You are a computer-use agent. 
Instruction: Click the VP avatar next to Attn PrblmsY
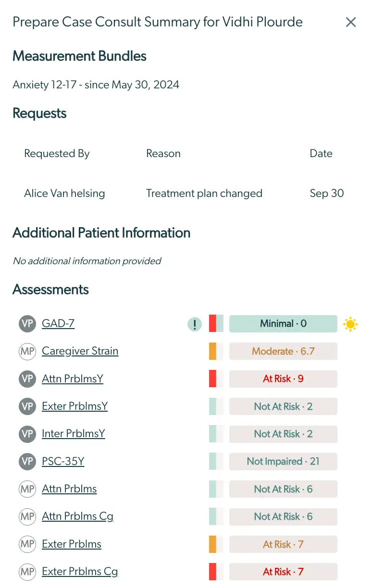[27, 379]
